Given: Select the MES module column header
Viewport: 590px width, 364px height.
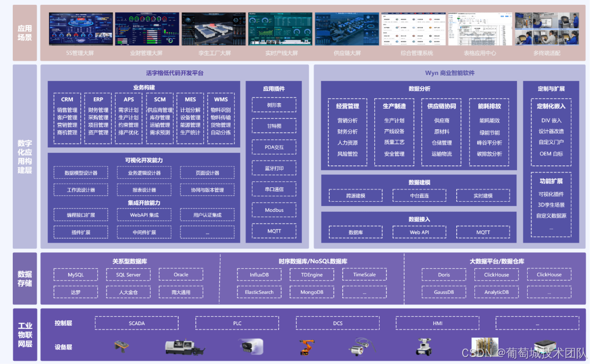Looking at the screenshot, I should pos(190,100).
